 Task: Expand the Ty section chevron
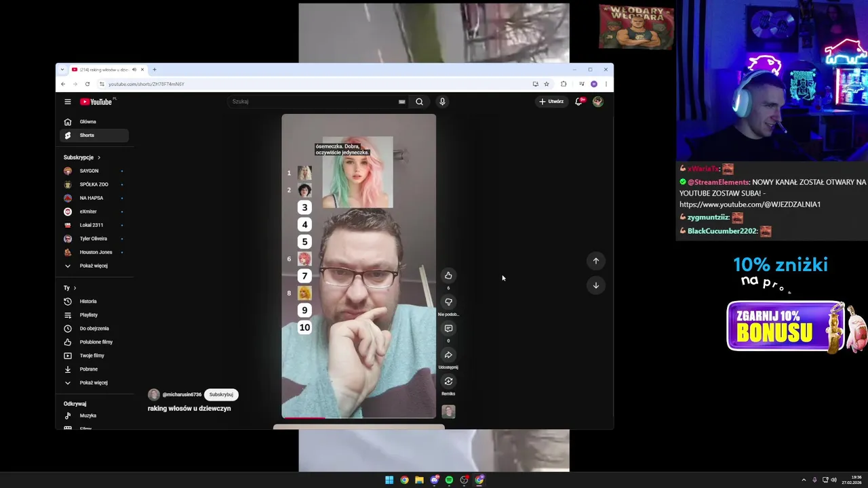pyautogui.click(x=75, y=288)
